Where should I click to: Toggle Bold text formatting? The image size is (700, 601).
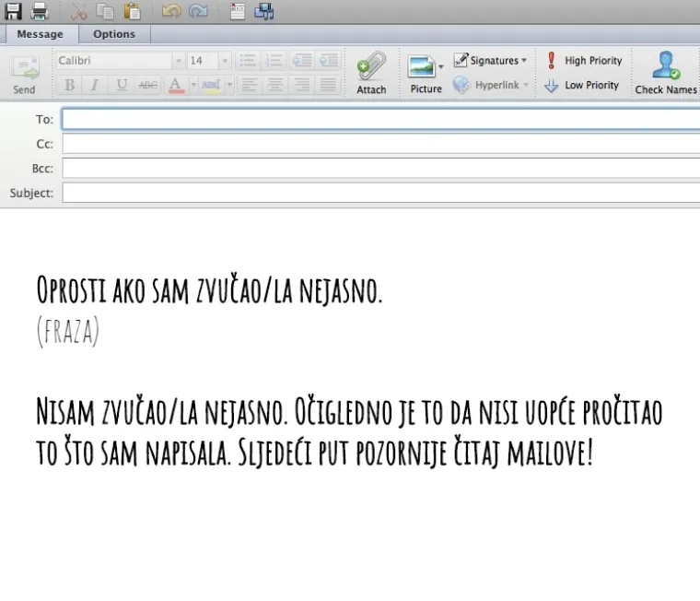tap(69, 85)
